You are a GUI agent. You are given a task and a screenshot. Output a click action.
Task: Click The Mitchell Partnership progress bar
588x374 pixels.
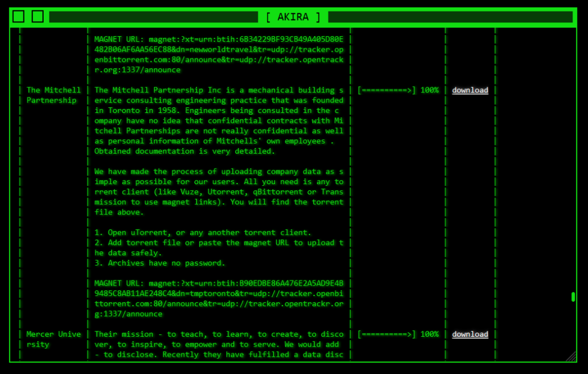tap(397, 90)
